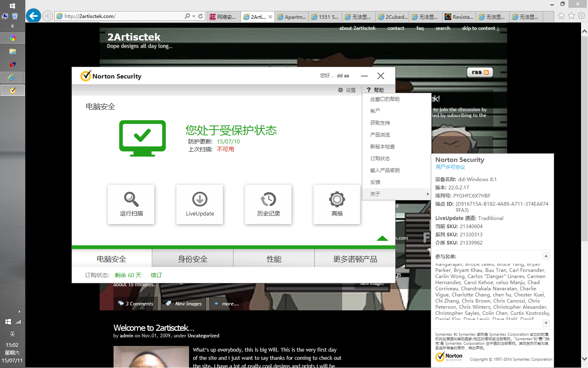Switch to 性能 performance tab
The image size is (588, 368).
(274, 259)
